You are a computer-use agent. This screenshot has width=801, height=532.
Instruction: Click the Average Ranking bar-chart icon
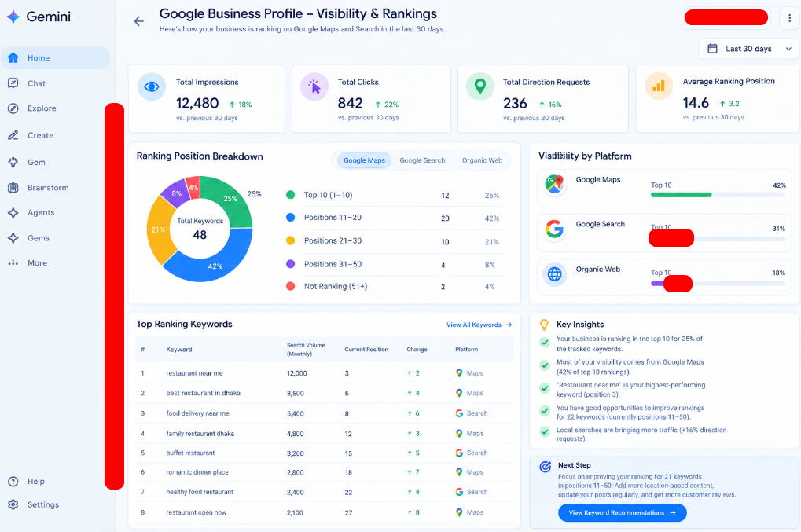(659, 86)
